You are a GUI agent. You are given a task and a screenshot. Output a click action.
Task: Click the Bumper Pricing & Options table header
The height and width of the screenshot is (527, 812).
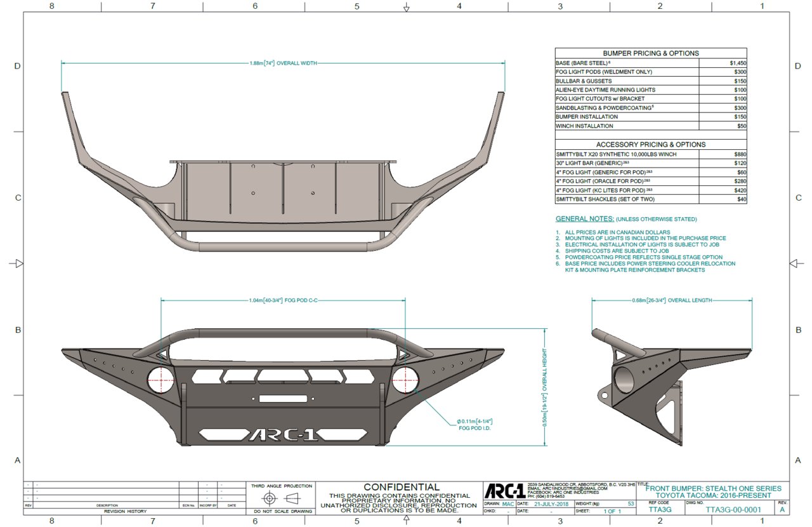[651, 53]
